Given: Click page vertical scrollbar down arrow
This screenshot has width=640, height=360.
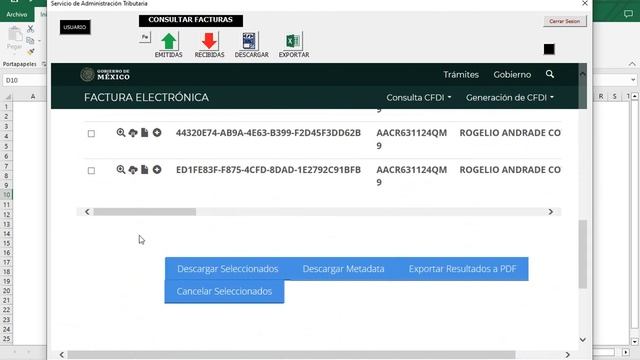Looking at the screenshot, I should click(582, 340).
